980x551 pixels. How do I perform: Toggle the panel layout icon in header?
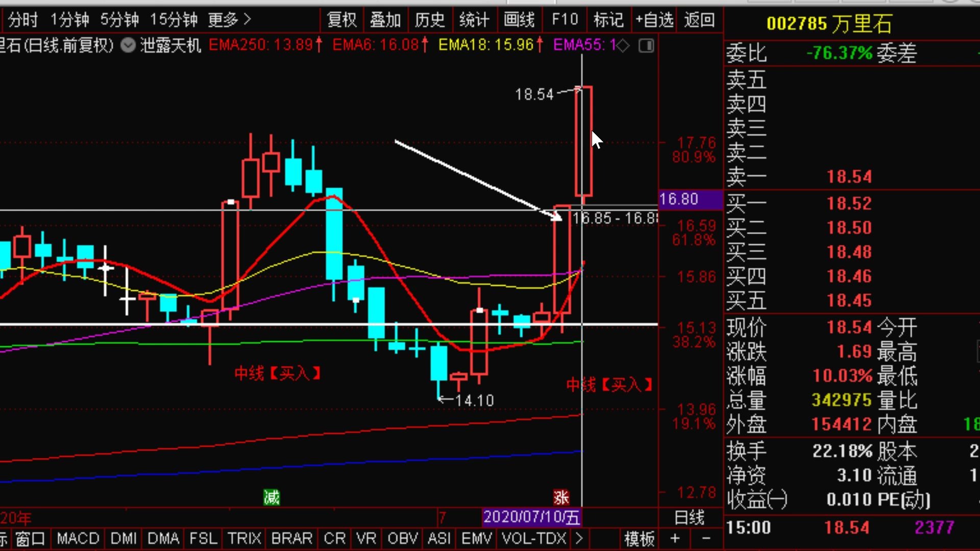[x=646, y=45]
